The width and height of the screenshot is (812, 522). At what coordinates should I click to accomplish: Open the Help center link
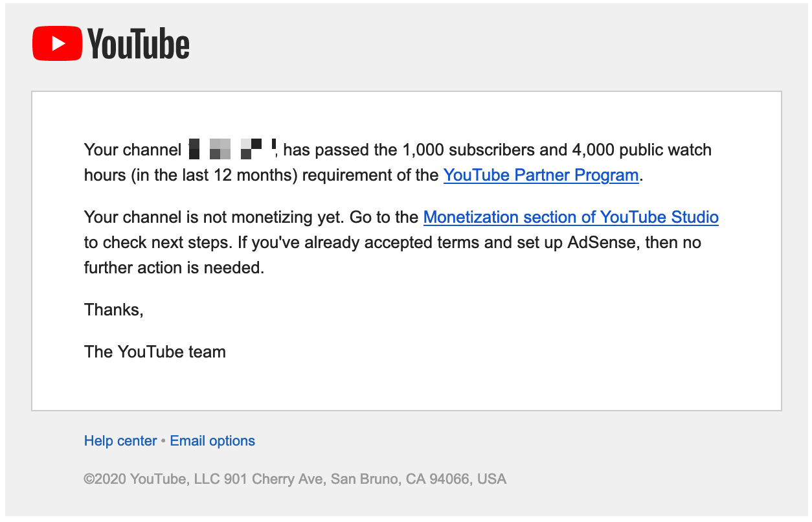120,441
